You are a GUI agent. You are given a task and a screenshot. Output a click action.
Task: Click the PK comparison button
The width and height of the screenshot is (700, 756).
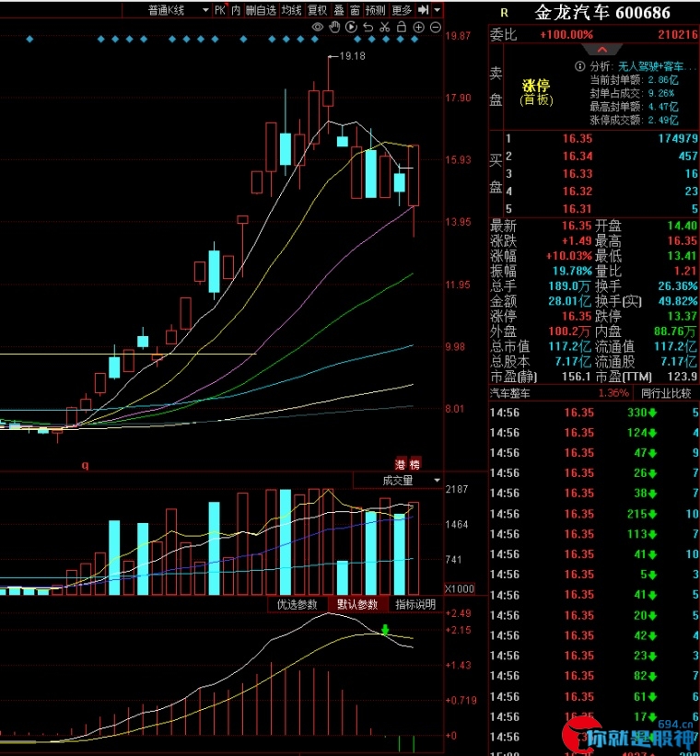pyautogui.click(x=220, y=10)
